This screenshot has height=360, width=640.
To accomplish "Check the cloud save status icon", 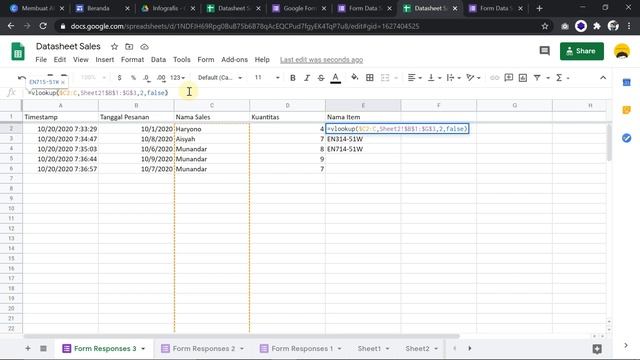I will click(144, 47).
